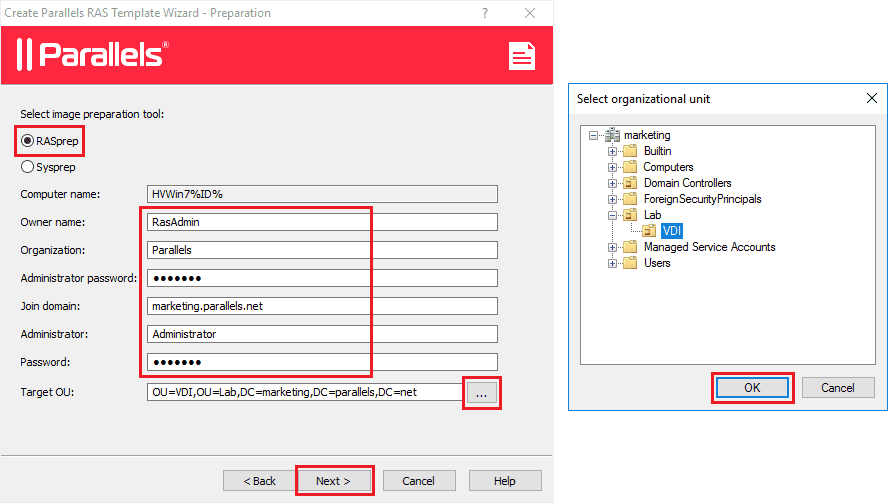Click the Parallels logo in the banner
This screenshot has width=888, height=503.
coord(93,54)
